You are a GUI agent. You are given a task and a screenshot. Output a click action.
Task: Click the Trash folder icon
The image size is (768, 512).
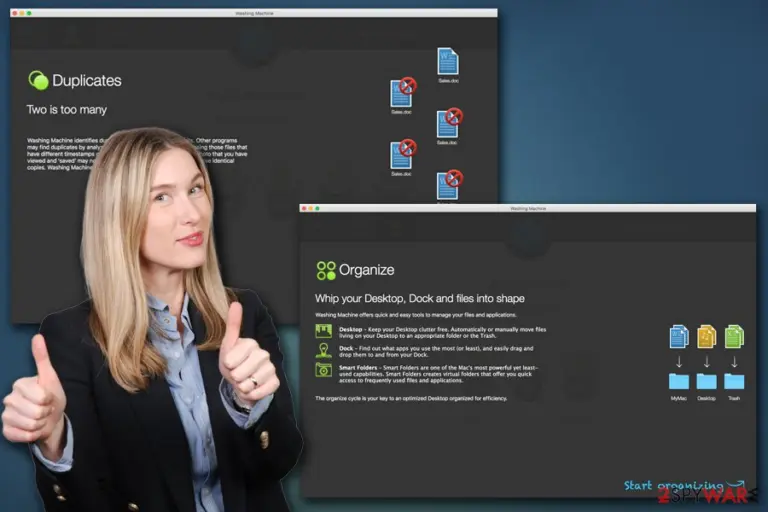(x=734, y=381)
